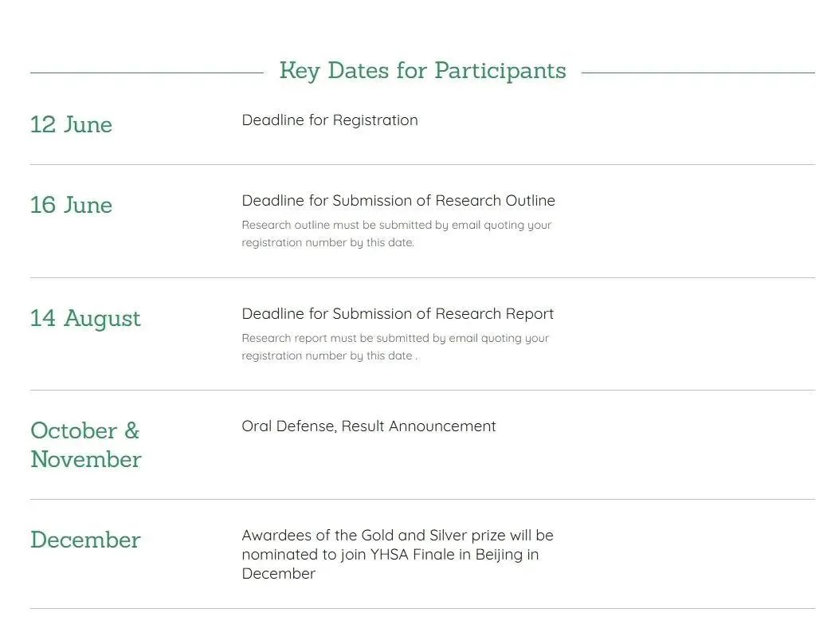Select the 16 June date label
The width and height of the screenshot is (835, 644).
click(x=71, y=205)
